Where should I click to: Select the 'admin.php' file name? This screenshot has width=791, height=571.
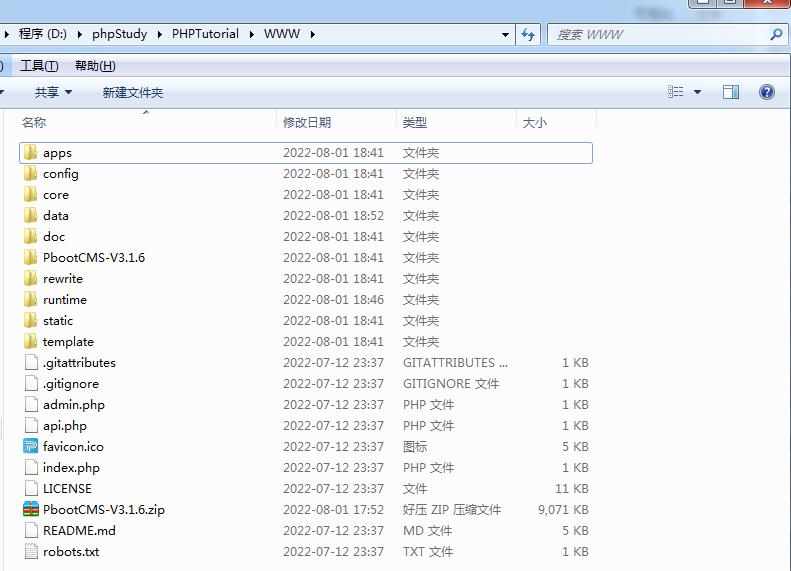click(74, 405)
